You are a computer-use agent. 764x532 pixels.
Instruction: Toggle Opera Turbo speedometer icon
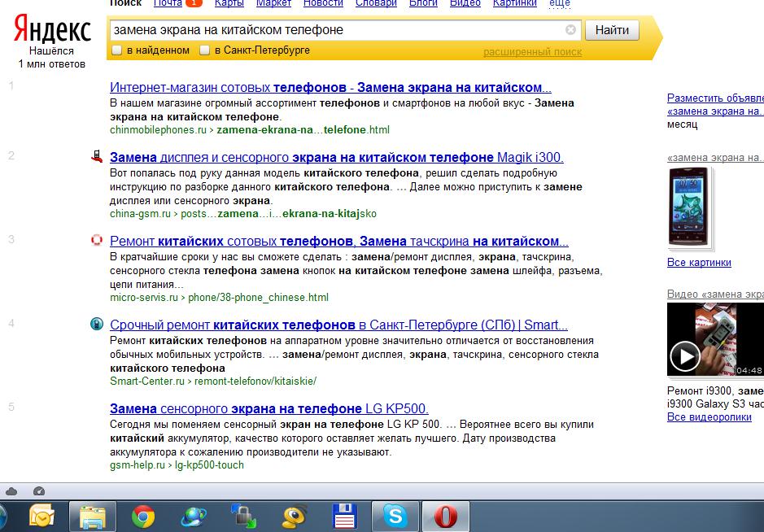coord(39,491)
